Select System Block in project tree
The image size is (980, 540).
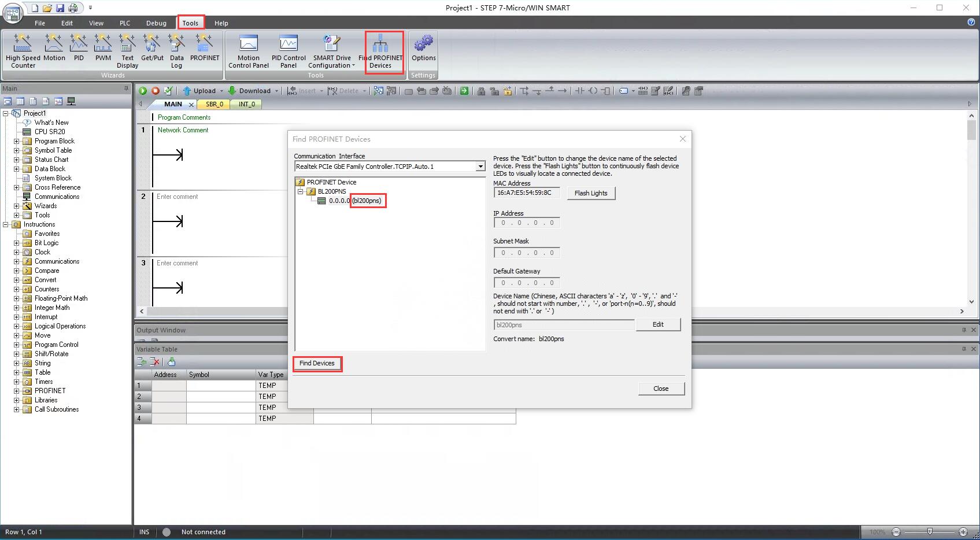click(53, 178)
